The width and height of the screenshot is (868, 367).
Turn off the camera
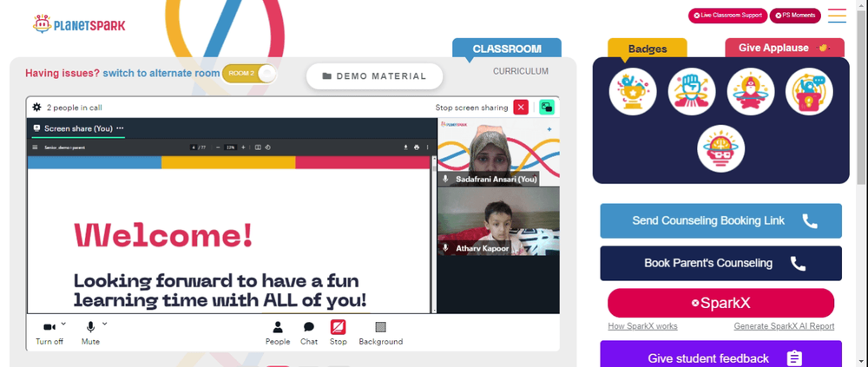(x=49, y=333)
